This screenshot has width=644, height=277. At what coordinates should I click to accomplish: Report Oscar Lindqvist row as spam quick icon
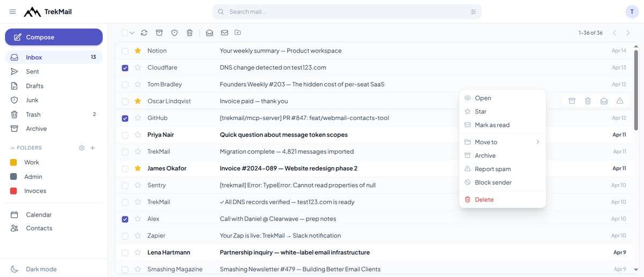[x=620, y=101]
